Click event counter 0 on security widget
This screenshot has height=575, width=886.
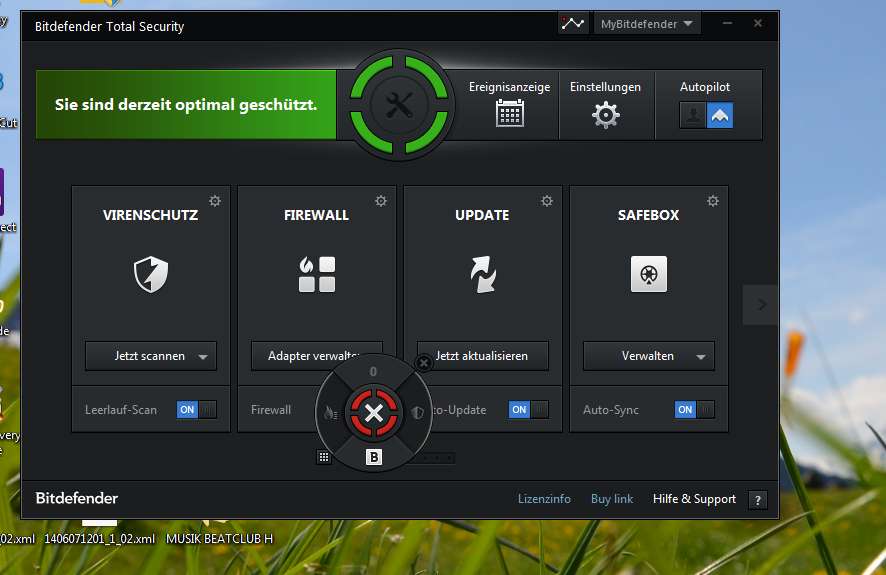(373, 372)
